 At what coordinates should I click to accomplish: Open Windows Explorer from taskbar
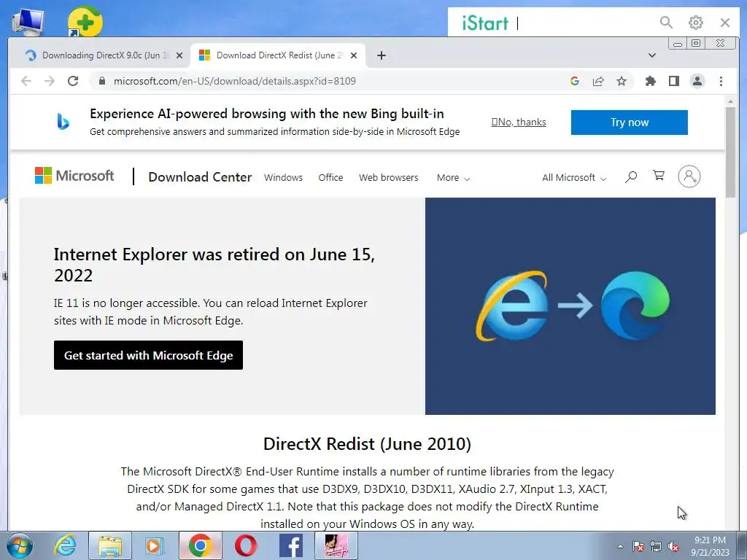(x=110, y=545)
